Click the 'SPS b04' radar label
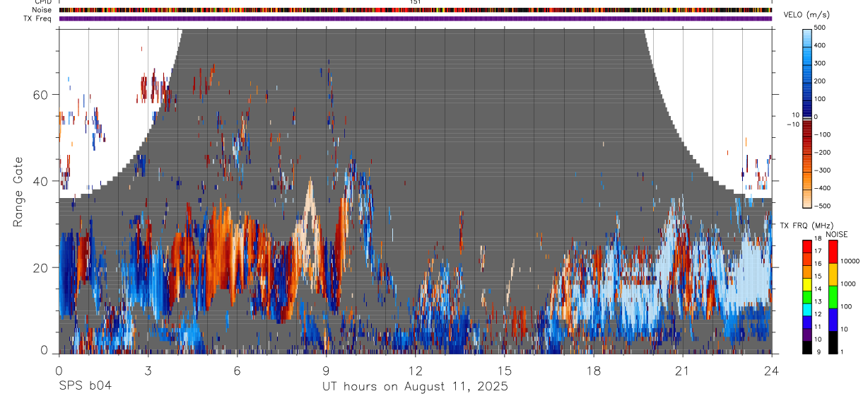868x401 pixels. 85,386
